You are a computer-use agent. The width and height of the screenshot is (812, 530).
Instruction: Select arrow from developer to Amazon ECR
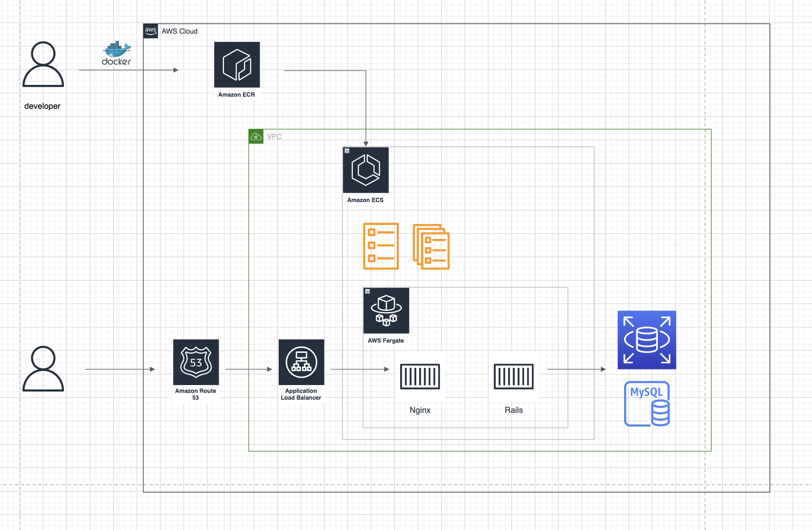(x=129, y=70)
